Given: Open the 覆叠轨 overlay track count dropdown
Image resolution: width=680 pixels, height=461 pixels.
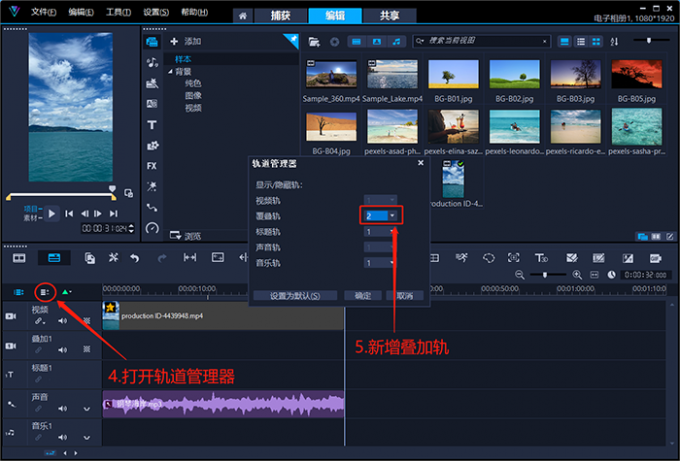Looking at the screenshot, I should (392, 216).
